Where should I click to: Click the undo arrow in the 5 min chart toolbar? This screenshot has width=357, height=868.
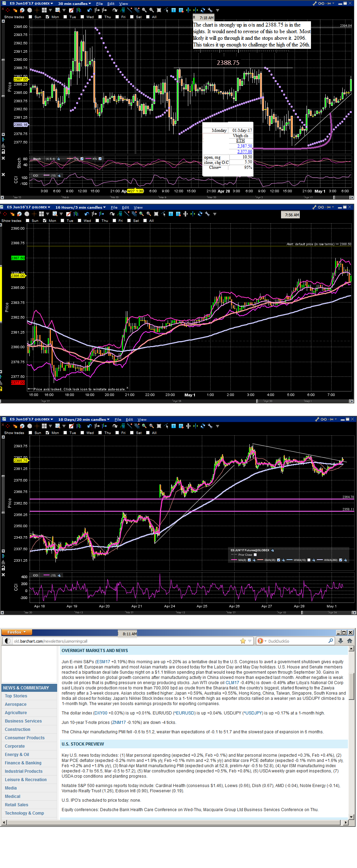[x=87, y=214]
